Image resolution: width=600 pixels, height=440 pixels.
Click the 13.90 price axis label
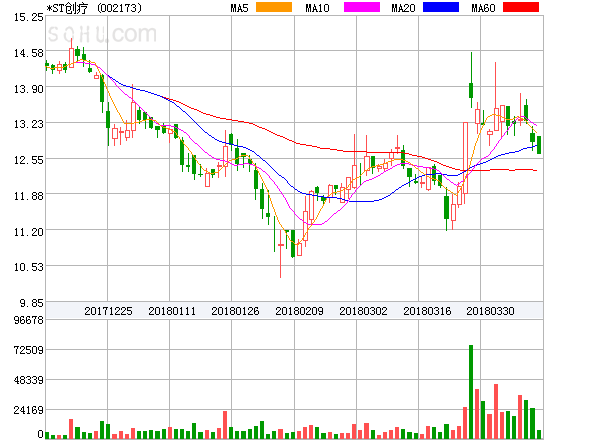coord(29,89)
